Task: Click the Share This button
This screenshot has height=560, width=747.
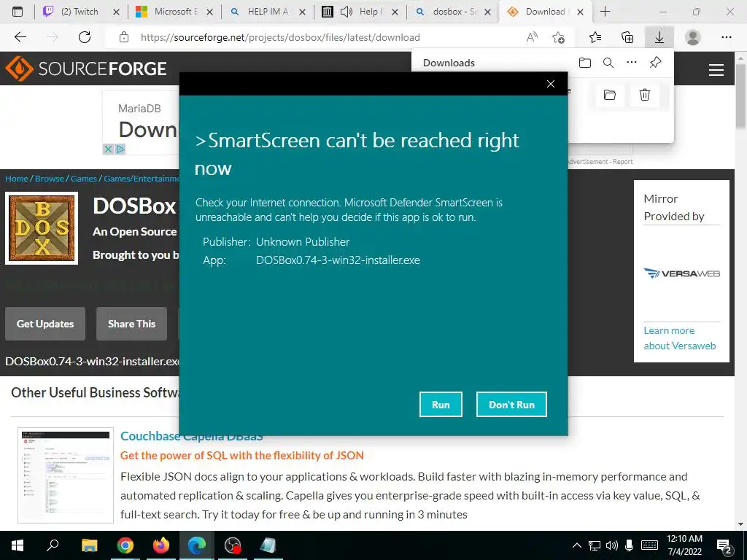Action: (x=131, y=324)
